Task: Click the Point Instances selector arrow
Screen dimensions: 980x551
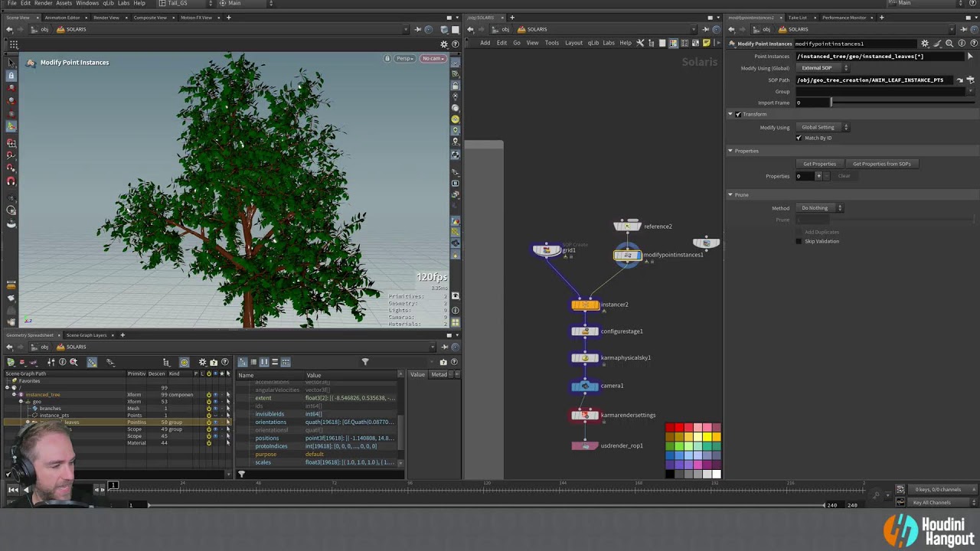Action: click(x=970, y=56)
